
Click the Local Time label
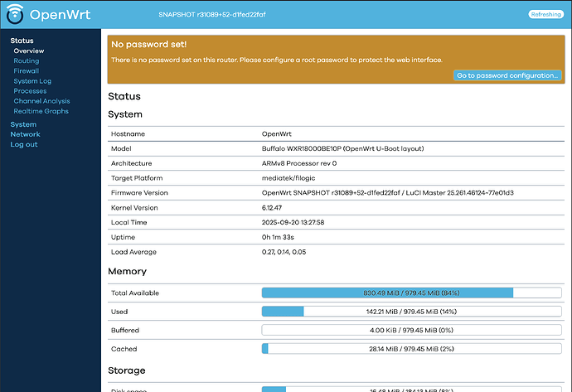129,222
